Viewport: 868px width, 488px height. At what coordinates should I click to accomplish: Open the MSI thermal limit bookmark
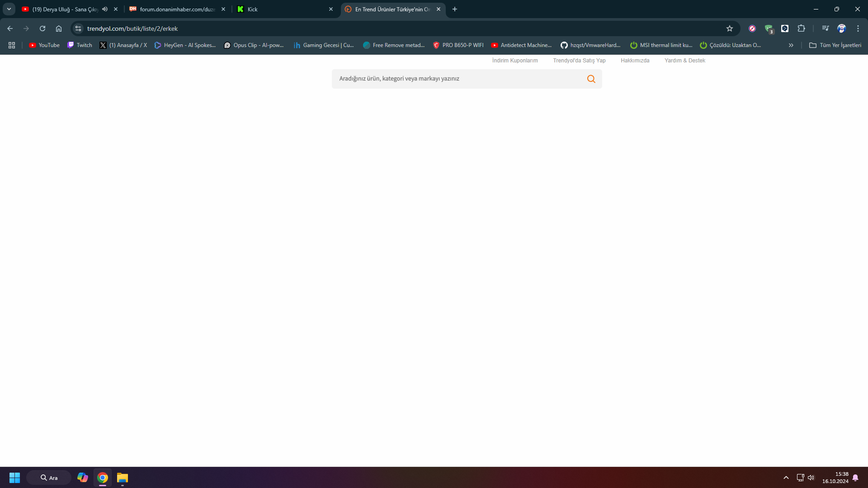click(x=661, y=45)
